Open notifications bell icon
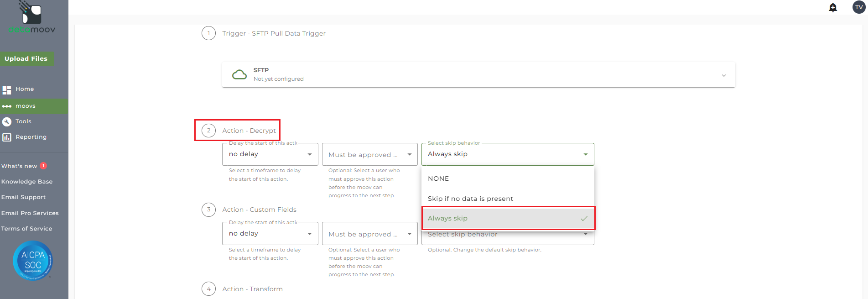This screenshot has height=299, width=868. pyautogui.click(x=833, y=7)
